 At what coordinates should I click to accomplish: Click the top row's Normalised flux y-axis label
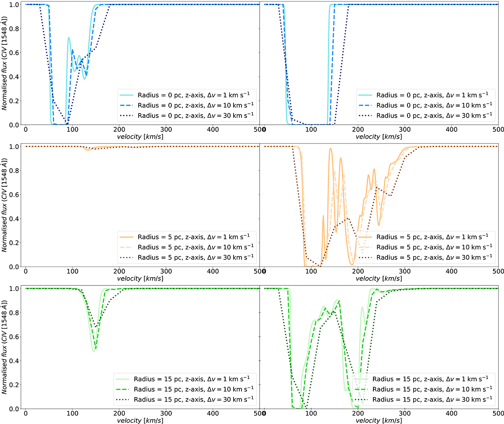point(4,63)
